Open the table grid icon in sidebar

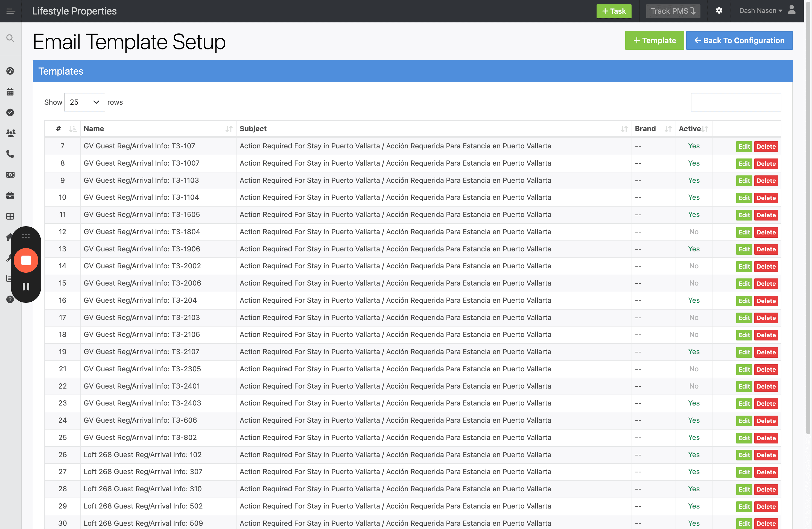click(x=10, y=216)
